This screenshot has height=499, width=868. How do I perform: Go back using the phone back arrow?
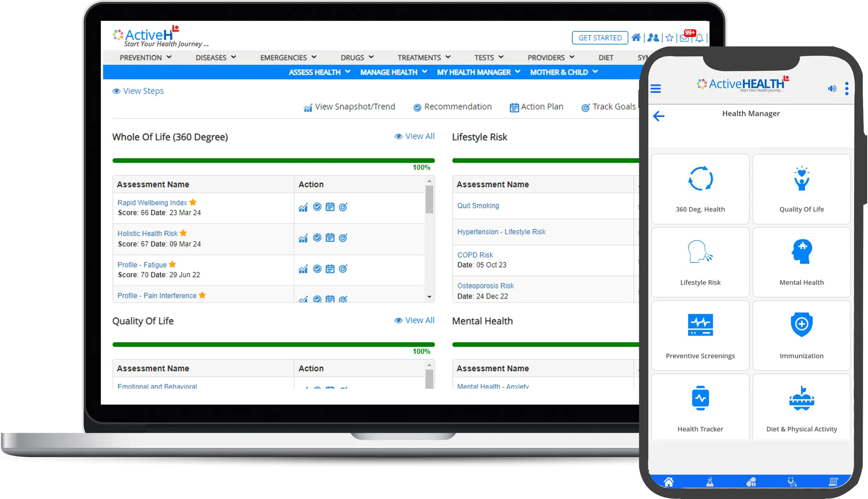tap(659, 116)
